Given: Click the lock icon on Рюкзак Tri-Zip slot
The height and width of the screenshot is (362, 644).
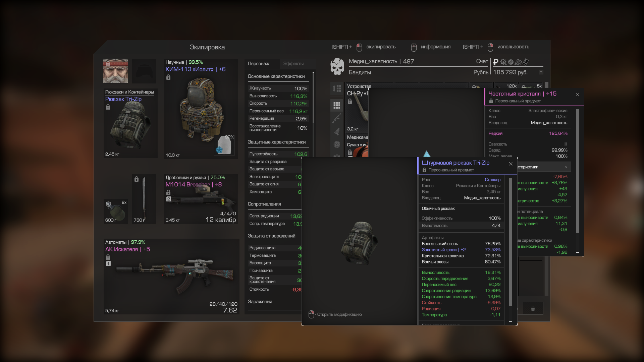Looking at the screenshot, I should point(108,107).
